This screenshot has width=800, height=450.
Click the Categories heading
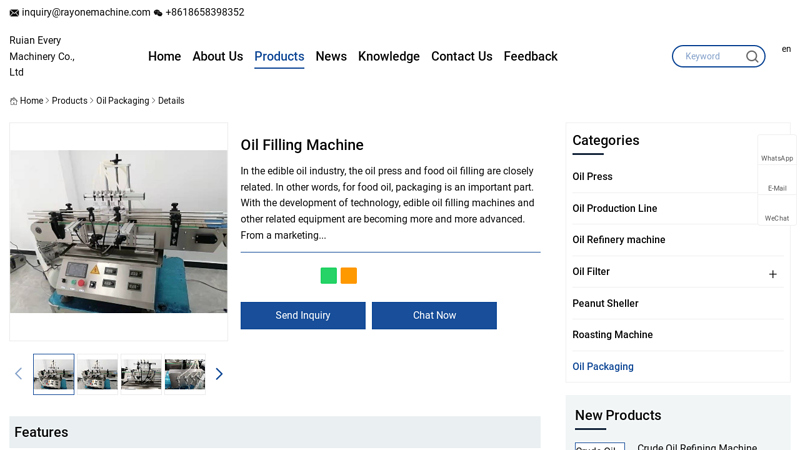606,140
